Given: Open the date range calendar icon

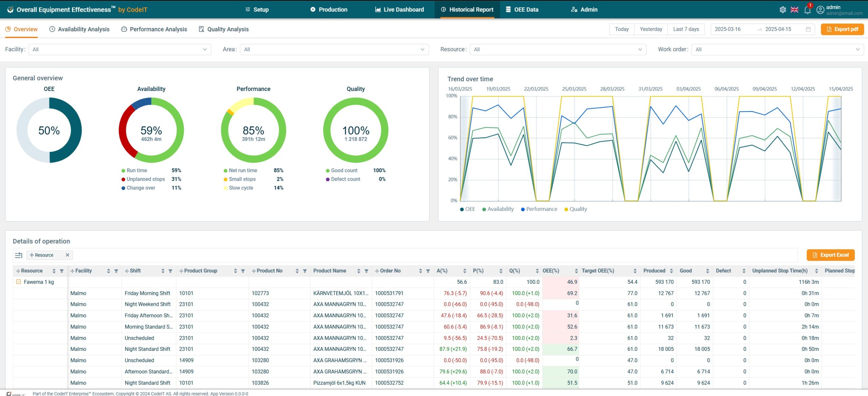Looking at the screenshot, I should [x=808, y=29].
